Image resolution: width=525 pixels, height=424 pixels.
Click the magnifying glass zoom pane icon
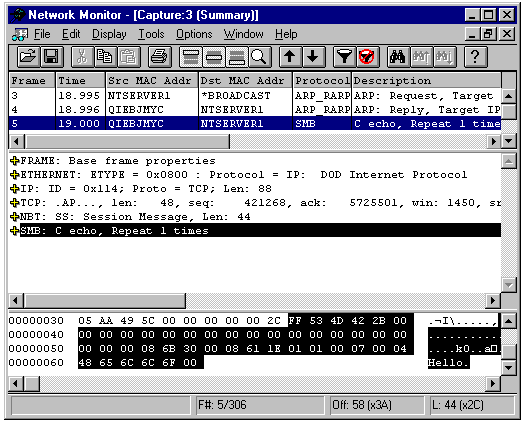coord(259,56)
